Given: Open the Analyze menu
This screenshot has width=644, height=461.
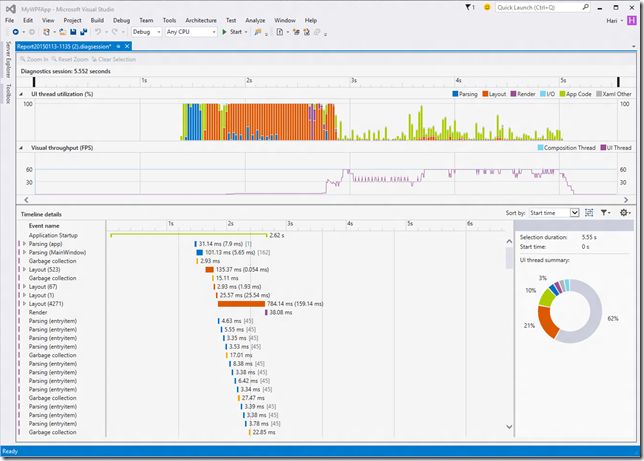Looking at the screenshot, I should click(255, 20).
